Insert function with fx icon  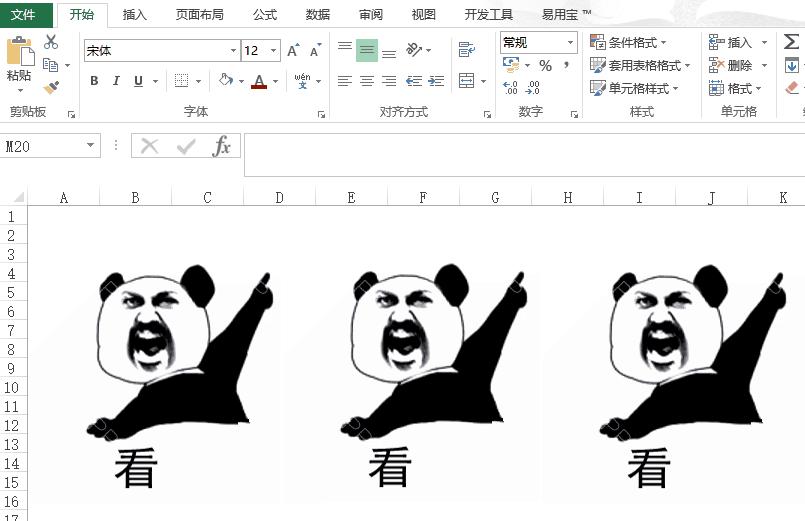(x=221, y=146)
